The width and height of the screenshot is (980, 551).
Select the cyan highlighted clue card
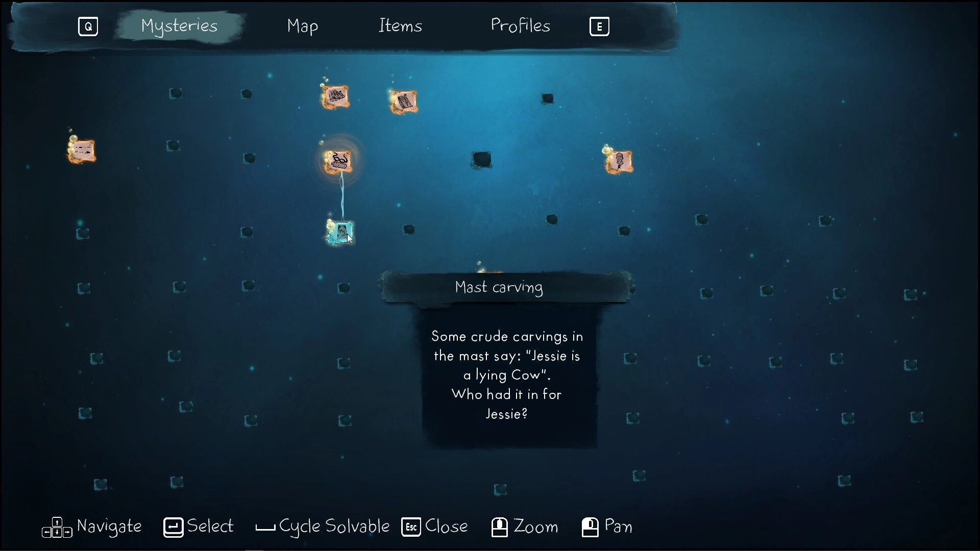point(340,232)
